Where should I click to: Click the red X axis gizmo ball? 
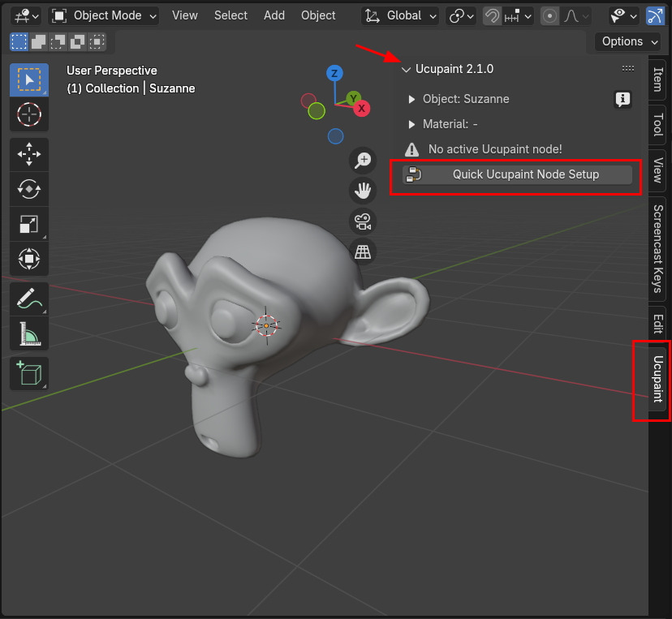point(362,109)
